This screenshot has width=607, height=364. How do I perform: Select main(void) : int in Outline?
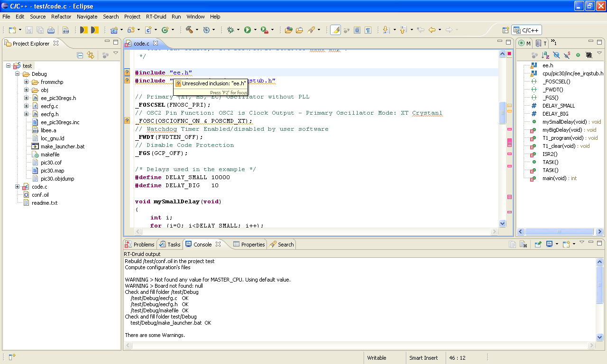coord(560,179)
